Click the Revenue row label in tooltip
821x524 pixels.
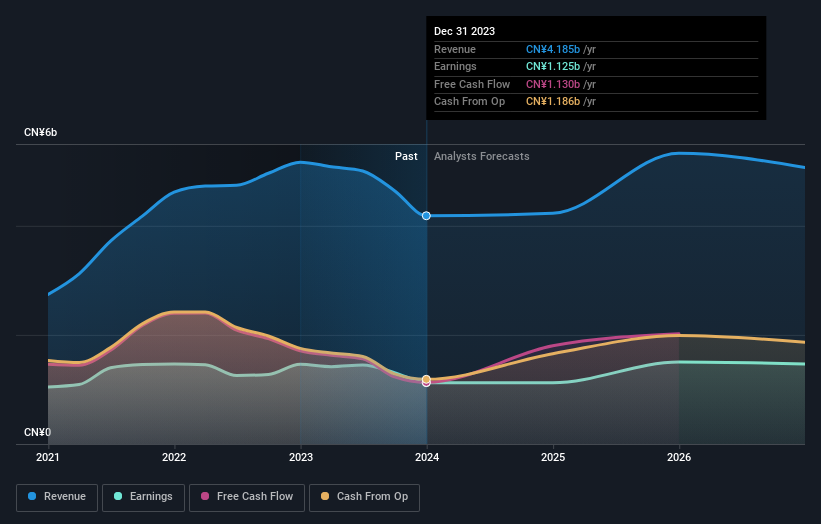tap(455, 49)
